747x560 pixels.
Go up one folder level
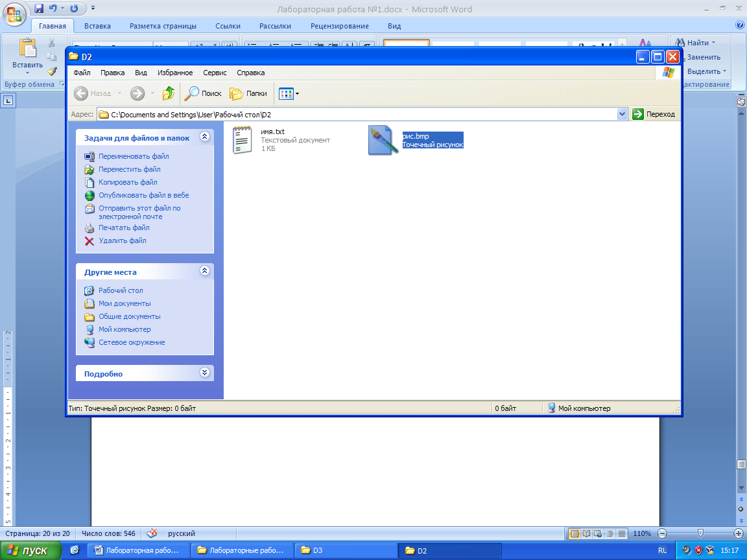click(168, 93)
